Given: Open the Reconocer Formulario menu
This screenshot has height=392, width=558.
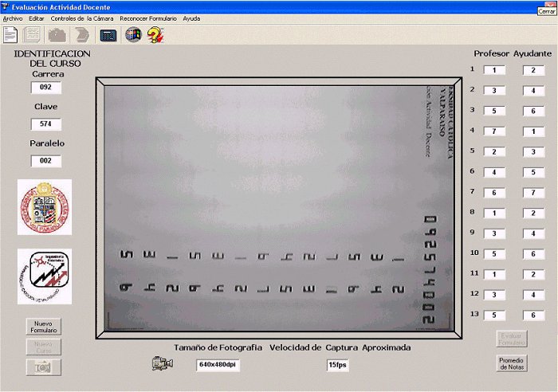Looking at the screenshot, I should click(148, 18).
